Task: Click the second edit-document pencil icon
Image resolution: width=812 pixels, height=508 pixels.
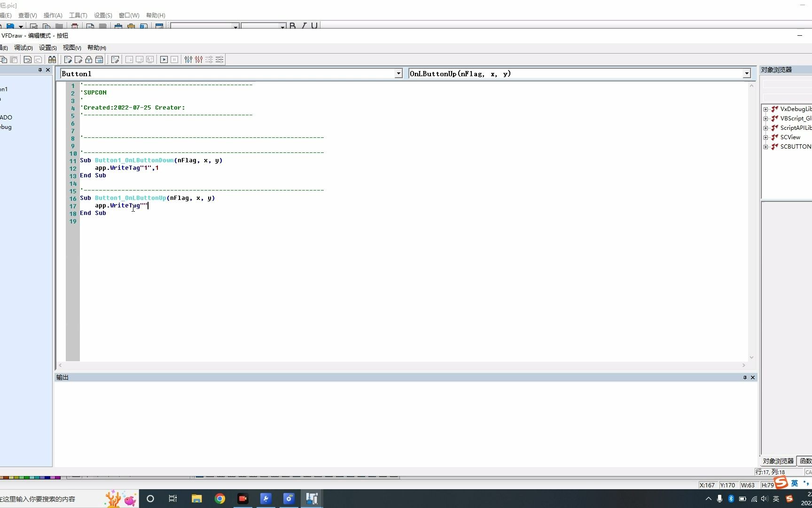Action: coord(78,60)
